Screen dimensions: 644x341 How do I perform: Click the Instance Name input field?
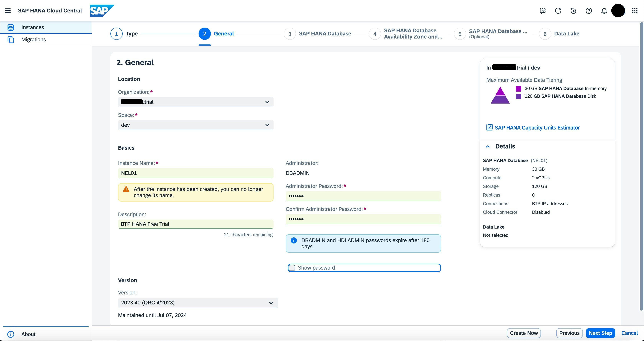[195, 173]
